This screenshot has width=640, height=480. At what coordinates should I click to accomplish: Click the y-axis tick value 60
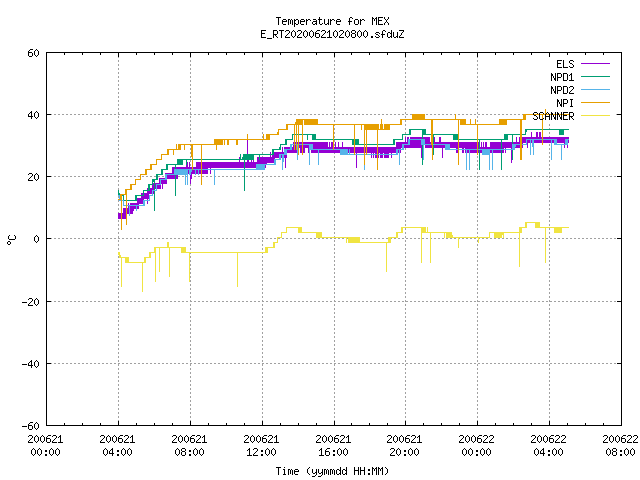click(33, 53)
